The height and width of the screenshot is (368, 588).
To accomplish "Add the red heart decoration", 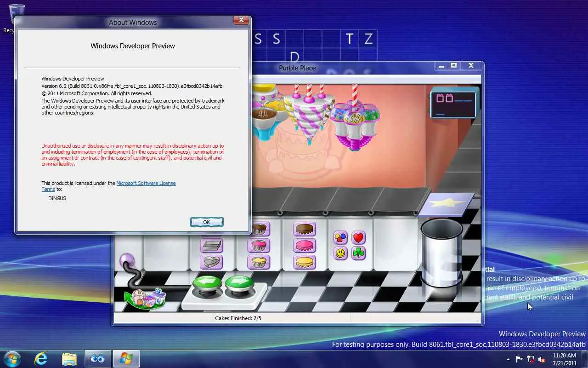I will coord(358,238).
